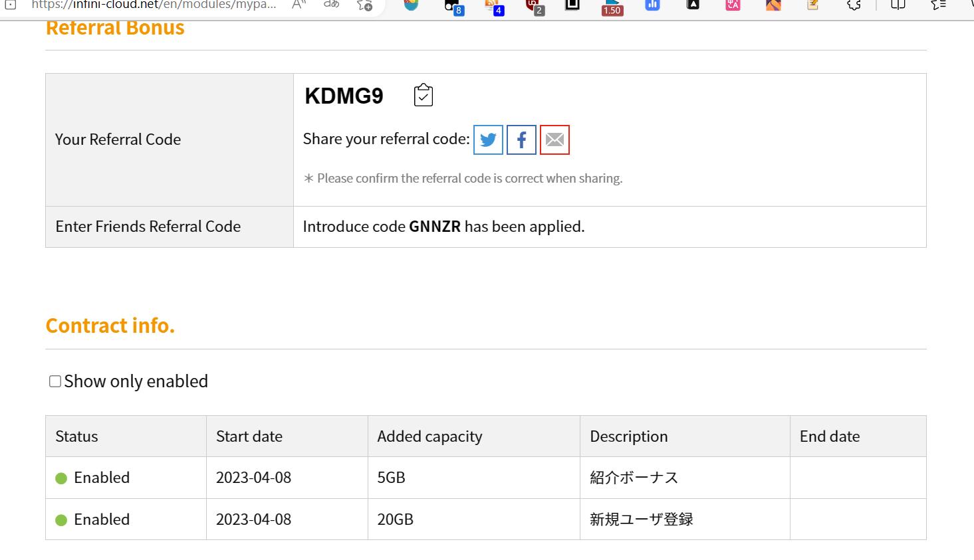Viewport: 974px width, 560px height.
Task: Share referral code on Twitter
Action: [x=488, y=140]
